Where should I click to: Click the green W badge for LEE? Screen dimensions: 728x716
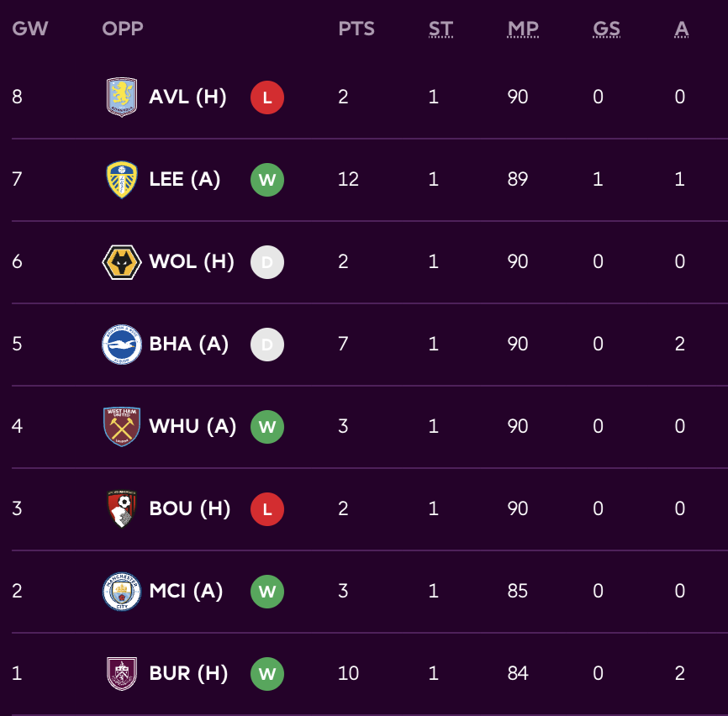point(267,180)
